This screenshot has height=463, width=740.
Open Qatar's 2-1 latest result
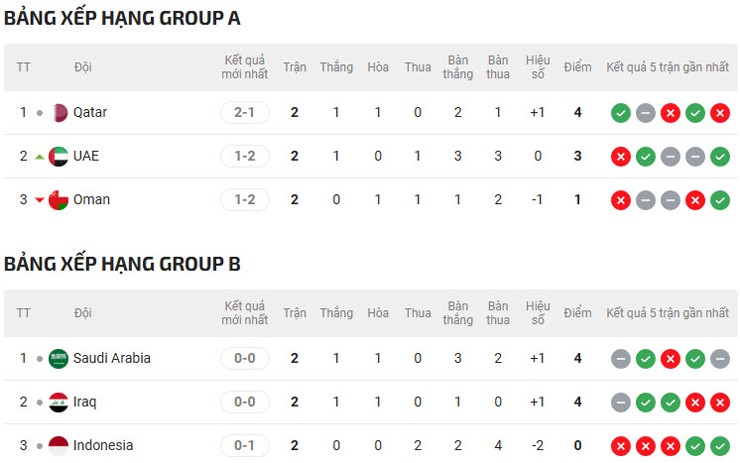[245, 113]
